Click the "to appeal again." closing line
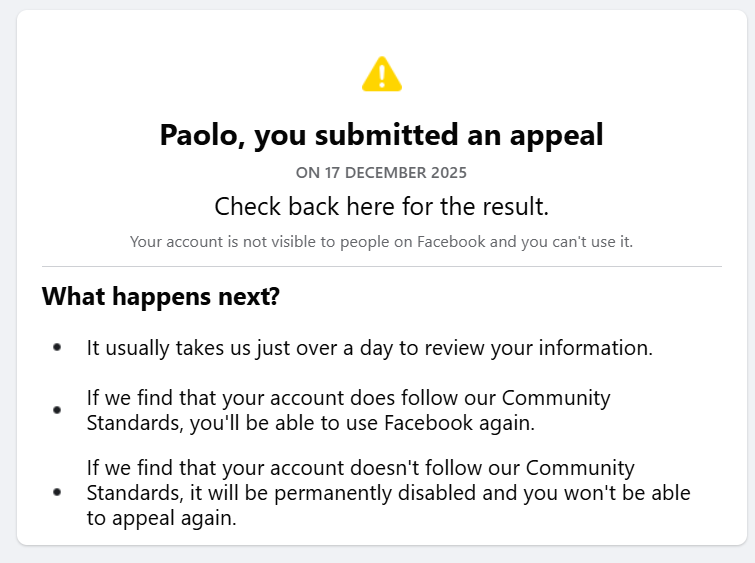 point(161,518)
